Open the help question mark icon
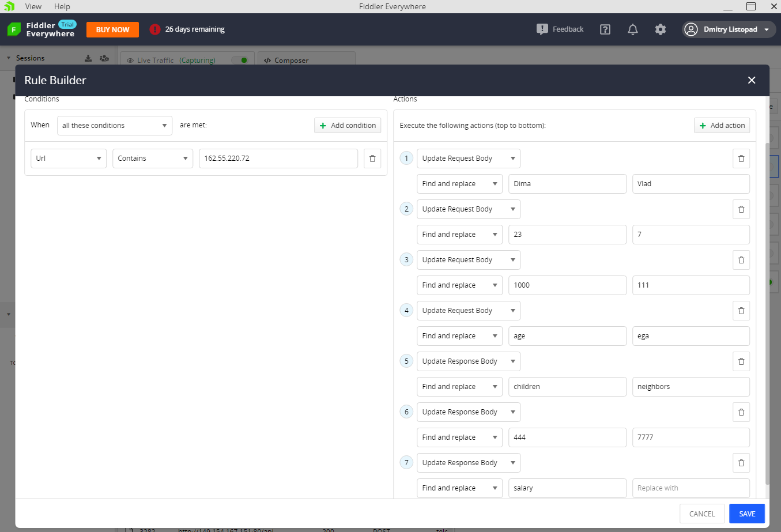The width and height of the screenshot is (781, 532). 605,29
